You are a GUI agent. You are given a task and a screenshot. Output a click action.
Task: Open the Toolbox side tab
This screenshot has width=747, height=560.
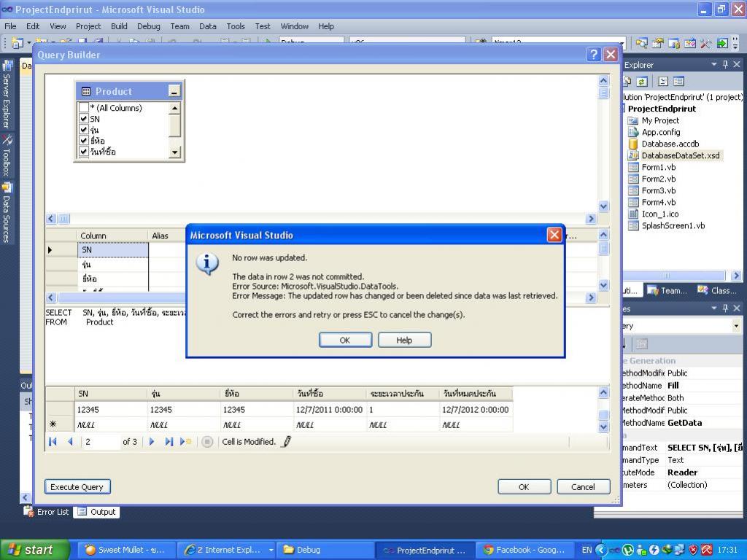(7, 156)
